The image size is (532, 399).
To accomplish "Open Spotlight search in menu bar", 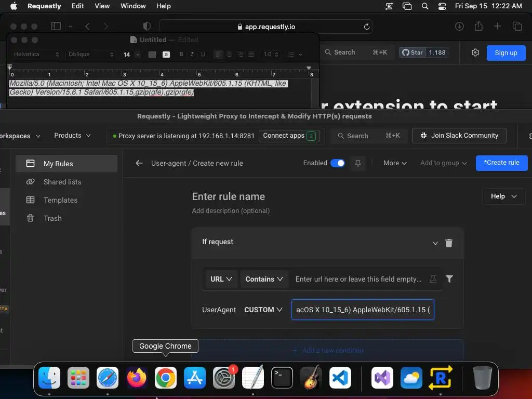I will pyautogui.click(x=425, y=6).
